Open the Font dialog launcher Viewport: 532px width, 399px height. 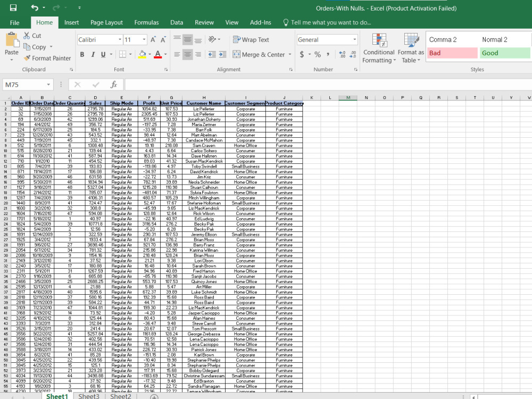166,70
